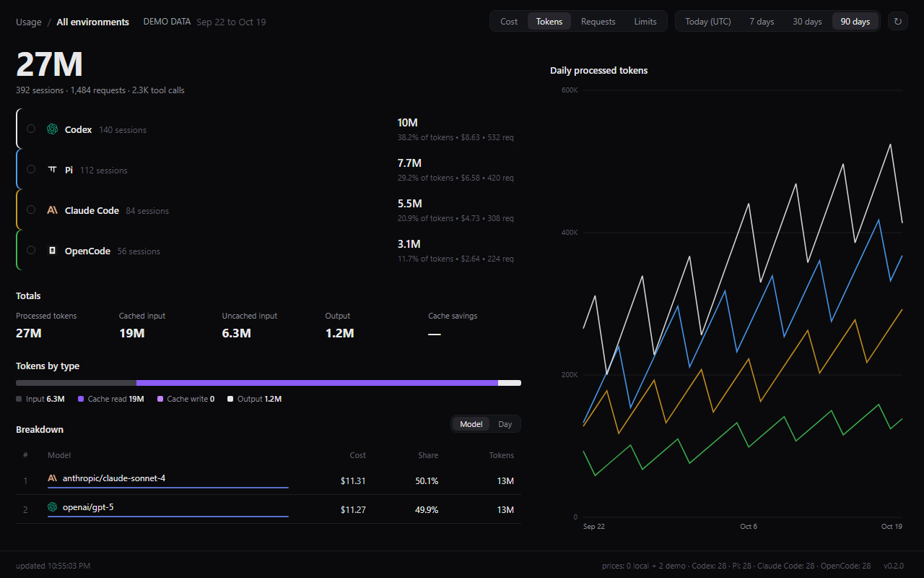The height and width of the screenshot is (578, 924).
Task: Click the updated 10:55:03 PM status
Action: click(x=53, y=566)
